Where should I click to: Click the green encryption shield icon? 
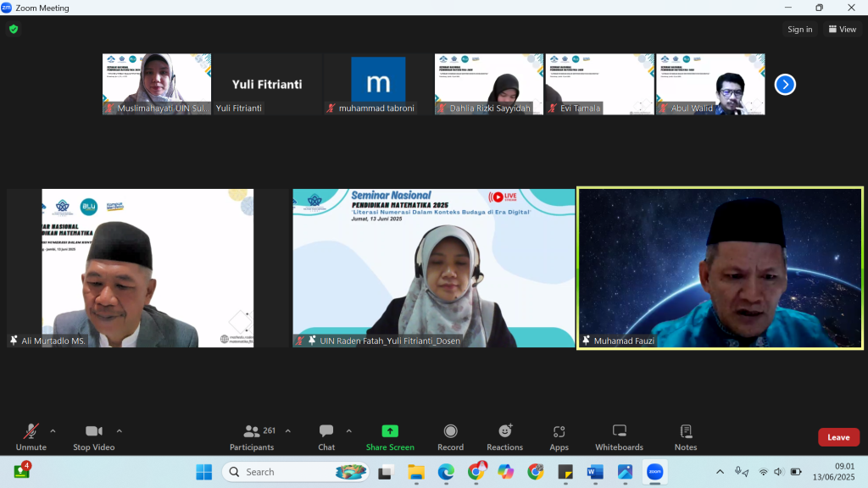(x=14, y=29)
